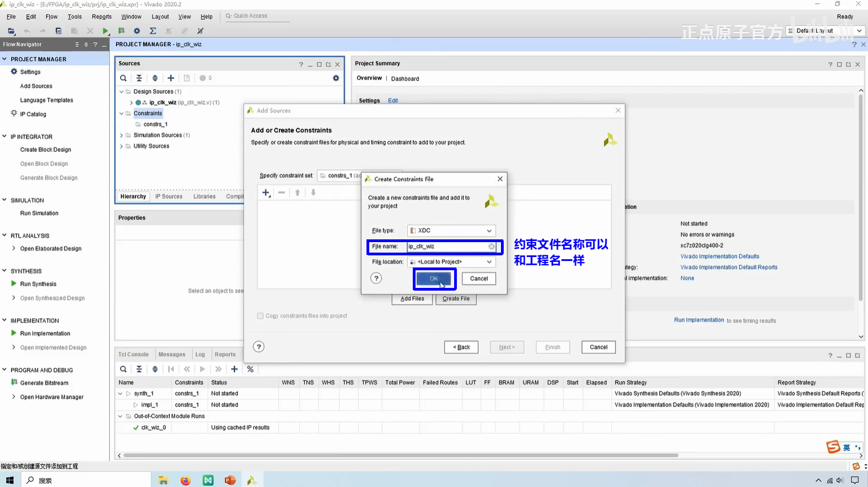Switch to the Messages tab
The image size is (868, 487).
click(172, 355)
